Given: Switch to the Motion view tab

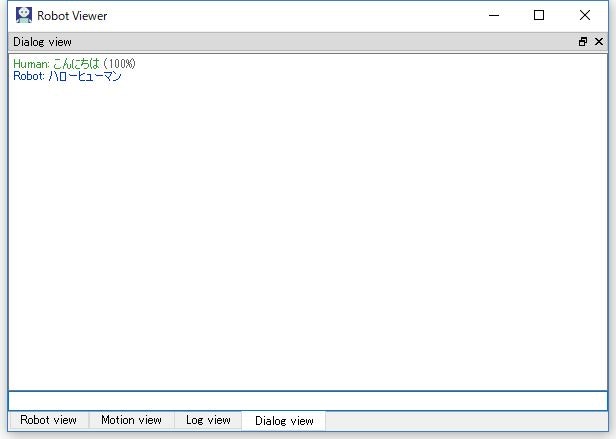Looking at the screenshot, I should point(131,420).
